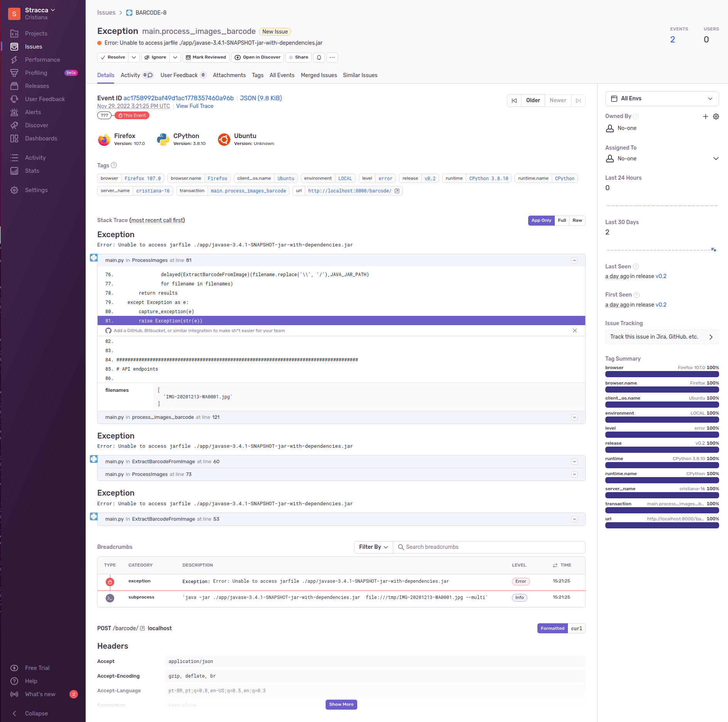Click the Search breadcrumbs input field
The image size is (728, 722).
coord(490,547)
